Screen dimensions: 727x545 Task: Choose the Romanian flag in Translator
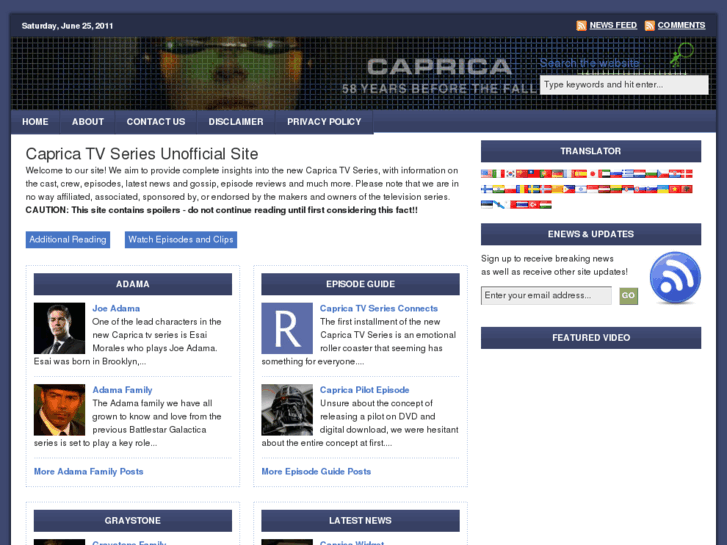[522, 189]
